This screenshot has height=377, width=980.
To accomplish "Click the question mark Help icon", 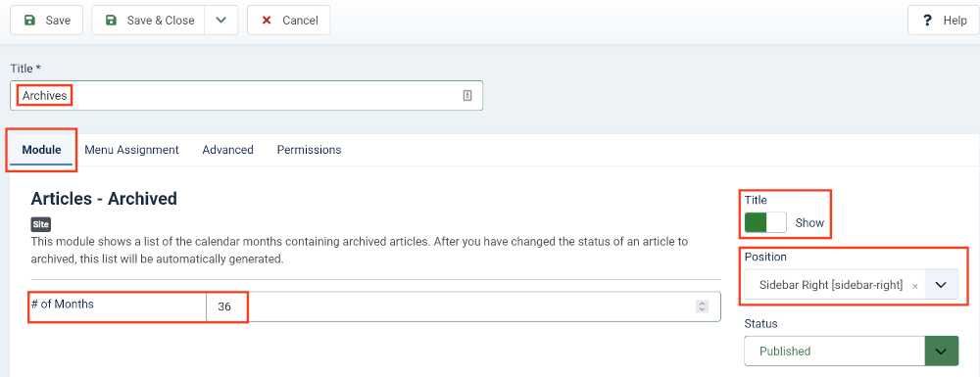I will pyautogui.click(x=927, y=21).
